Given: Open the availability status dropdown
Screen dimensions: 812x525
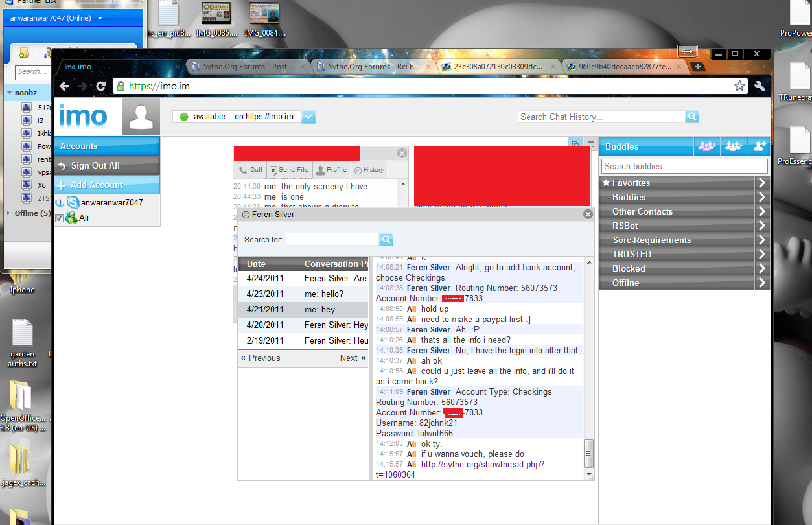Looking at the screenshot, I should coord(308,117).
